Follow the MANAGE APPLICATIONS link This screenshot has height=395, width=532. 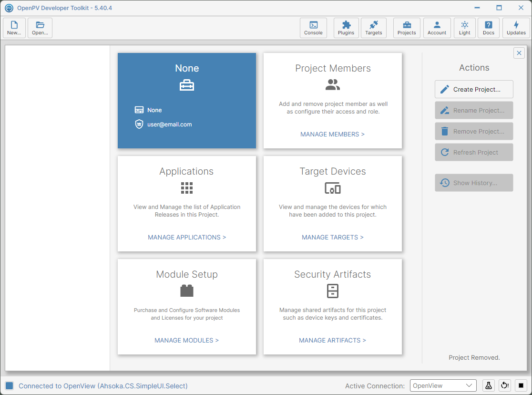(x=187, y=238)
